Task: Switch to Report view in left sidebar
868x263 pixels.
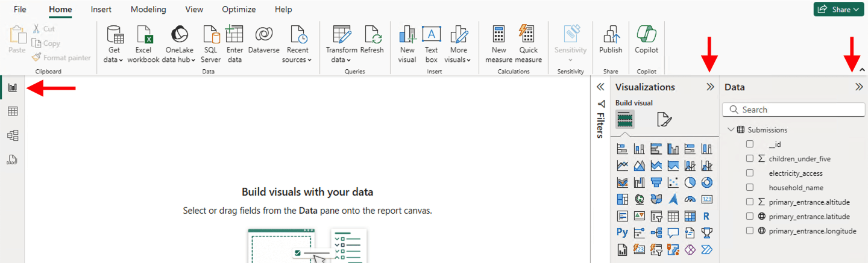Action: tap(13, 87)
